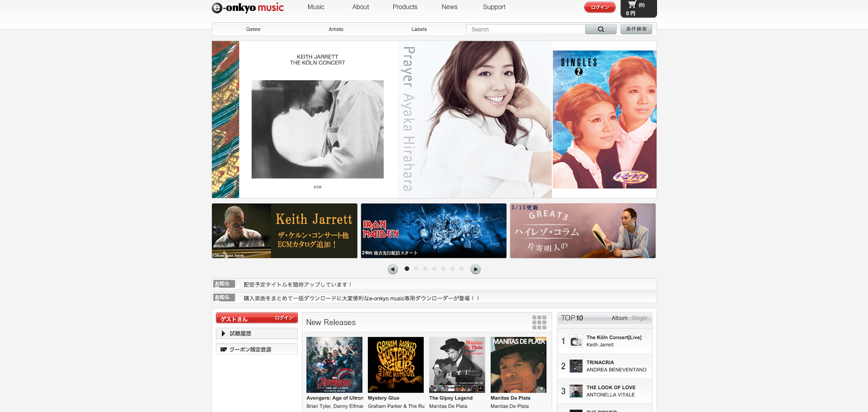The width and height of the screenshot is (868, 412).
Task: Open the ダウンローダー登場 news announcement
Action: coord(362,298)
